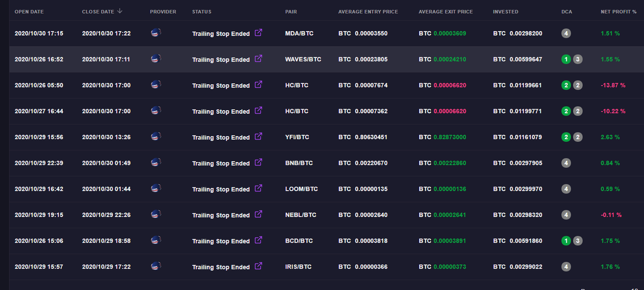Click Trailing Stop Ended status in MDA/BTC row
Screen dimensions: 644x290
221,33
